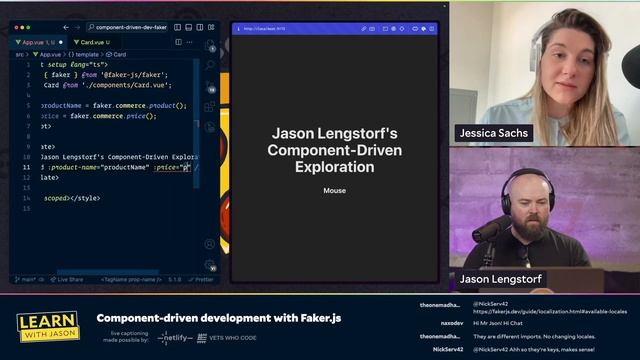Open Source Control view with the badge
Screen dimensions: 640x360
pos(210,87)
